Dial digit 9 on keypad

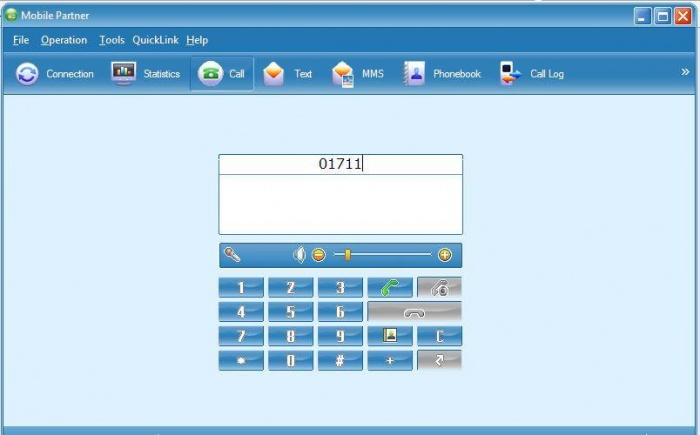click(x=340, y=336)
